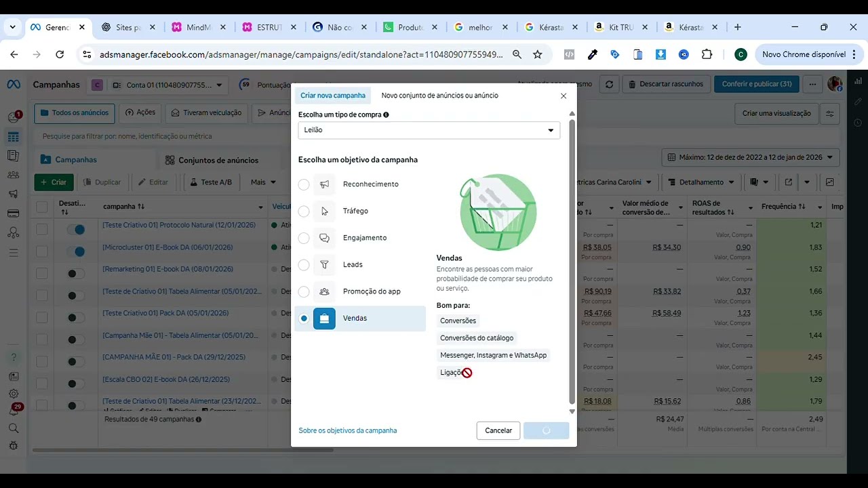This screenshot has width=868, height=488.
Task: Open settings gear icon in left sidebar
Action: pos(14,394)
